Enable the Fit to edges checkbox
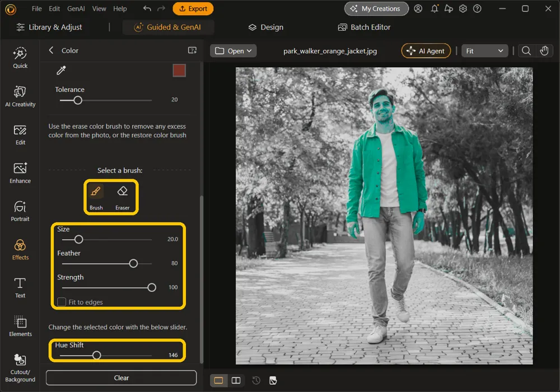 pyautogui.click(x=62, y=302)
